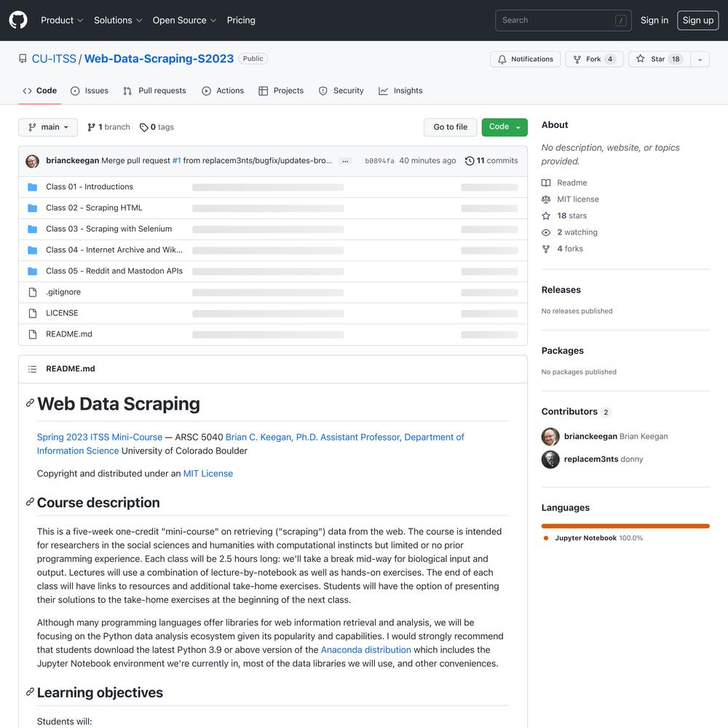The image size is (728, 728).
Task: Switch to the Pull requests tab
Action: pos(154,91)
